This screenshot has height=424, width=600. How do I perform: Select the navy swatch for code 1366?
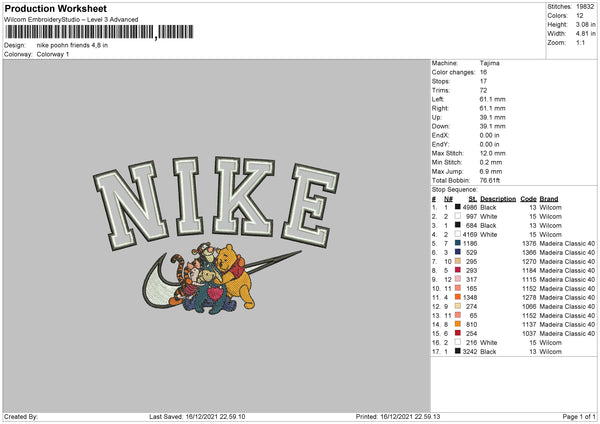click(x=457, y=252)
